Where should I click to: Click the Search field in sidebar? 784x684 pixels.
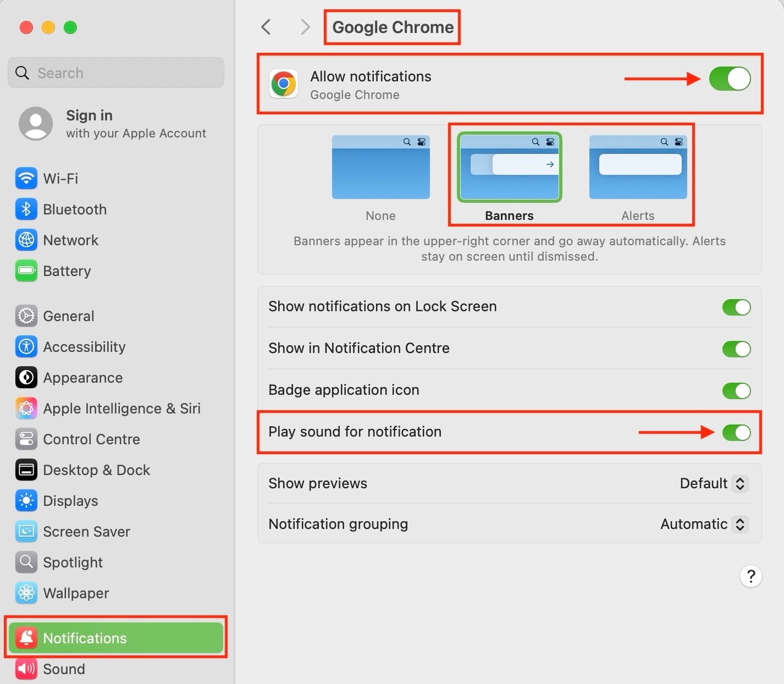(x=116, y=73)
